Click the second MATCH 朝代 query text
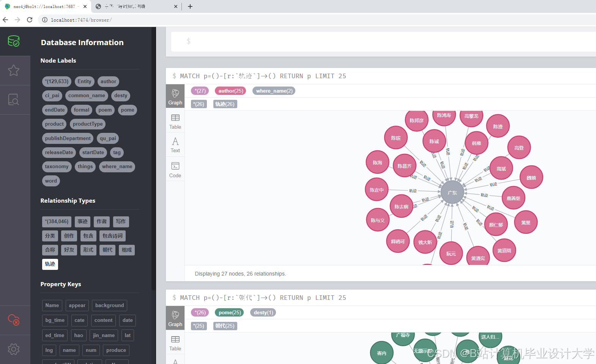This screenshot has height=364, width=596. pos(263,298)
